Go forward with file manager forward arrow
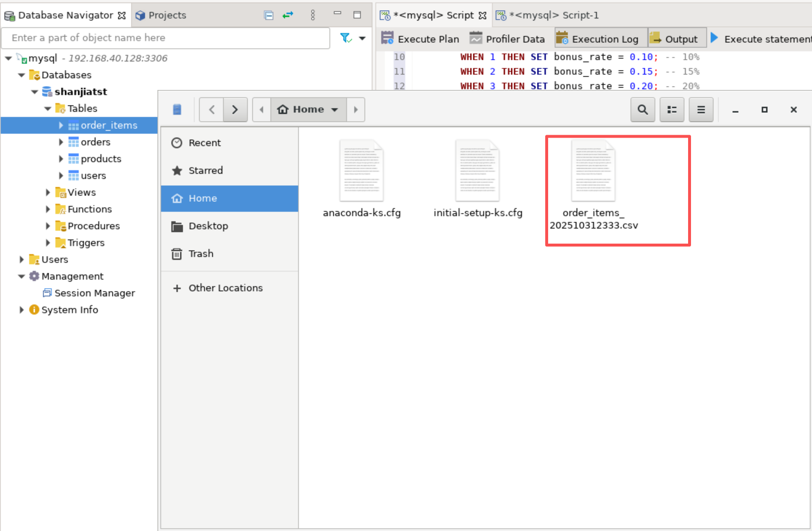 235,109
